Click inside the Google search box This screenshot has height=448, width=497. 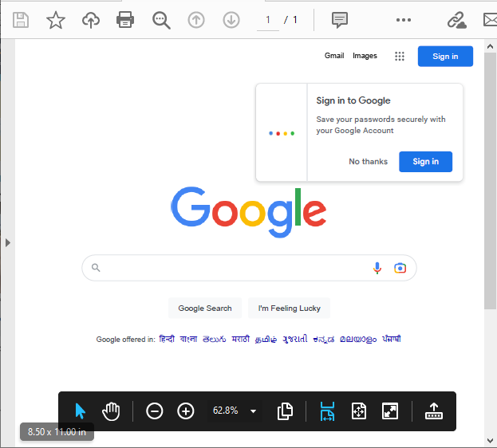coord(249,268)
